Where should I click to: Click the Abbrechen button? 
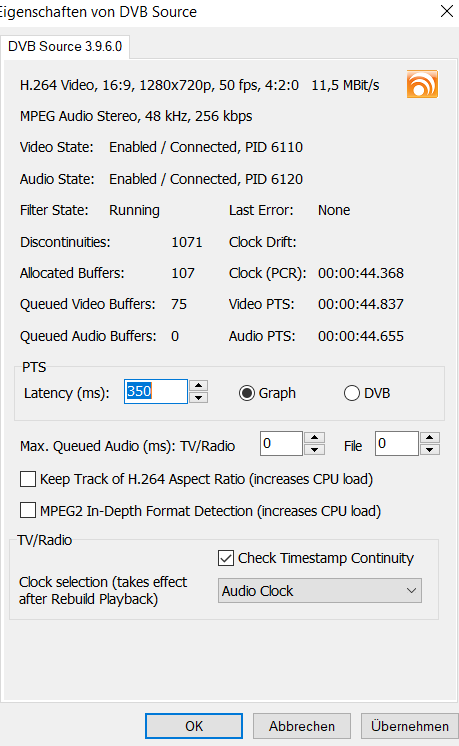[302, 726]
